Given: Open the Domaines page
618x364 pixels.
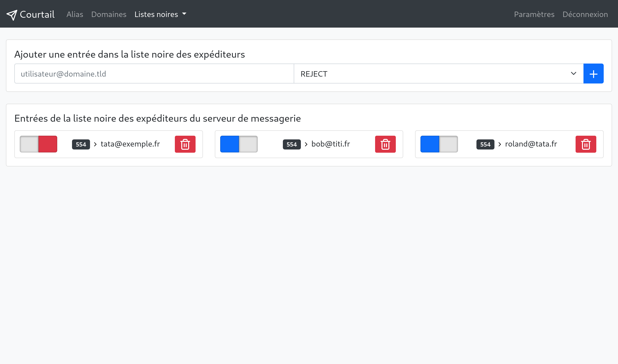Looking at the screenshot, I should click(109, 14).
